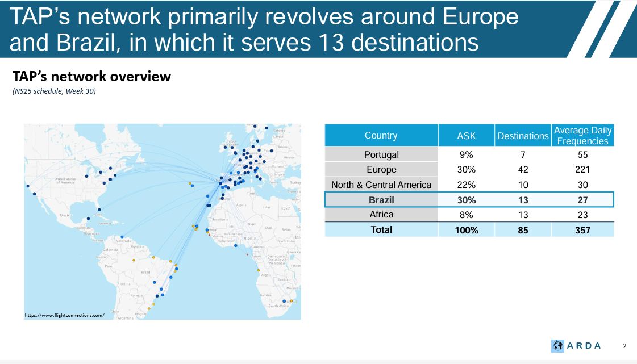Click Portugal's ASK value 9%

pyautogui.click(x=467, y=154)
